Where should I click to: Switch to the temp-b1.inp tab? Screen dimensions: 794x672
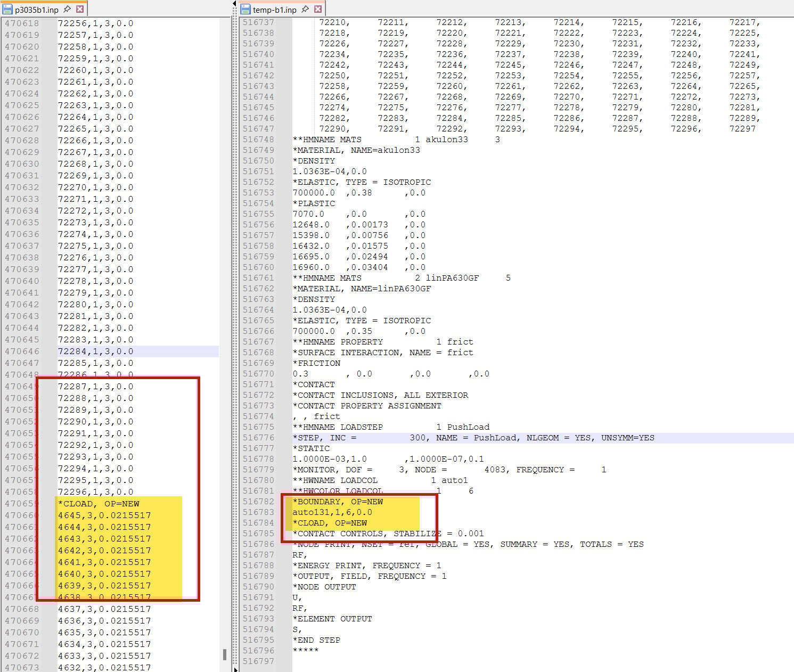pyautogui.click(x=274, y=10)
